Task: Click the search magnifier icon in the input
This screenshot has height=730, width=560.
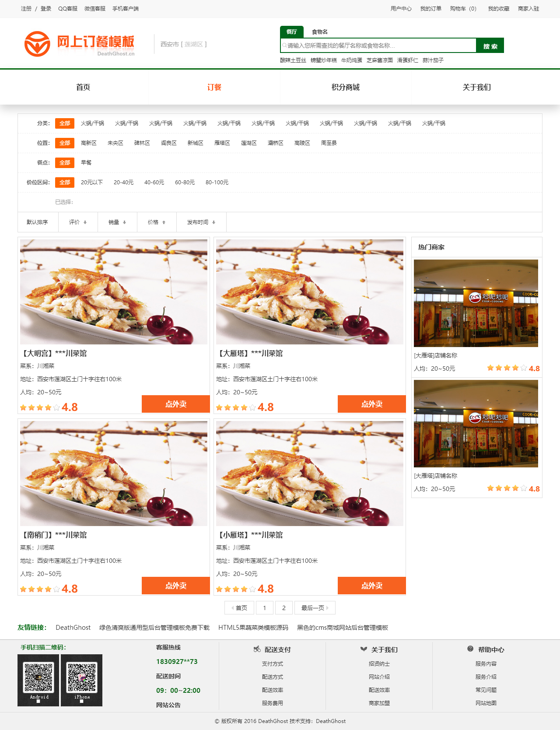Action: (284, 46)
